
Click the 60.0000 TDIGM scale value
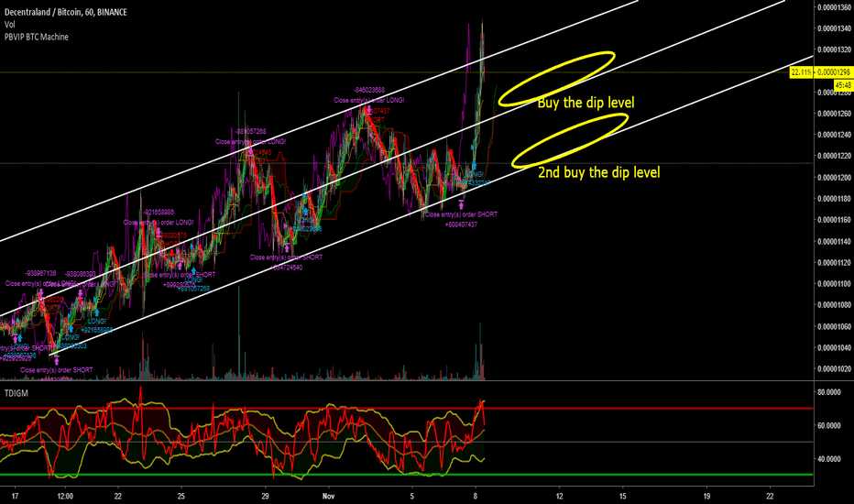[x=829, y=425]
